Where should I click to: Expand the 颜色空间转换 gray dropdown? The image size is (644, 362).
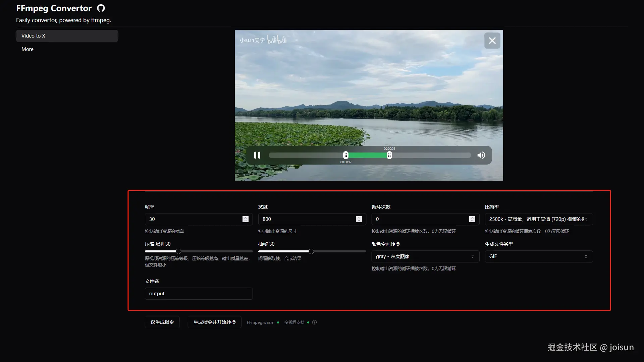coord(425,256)
